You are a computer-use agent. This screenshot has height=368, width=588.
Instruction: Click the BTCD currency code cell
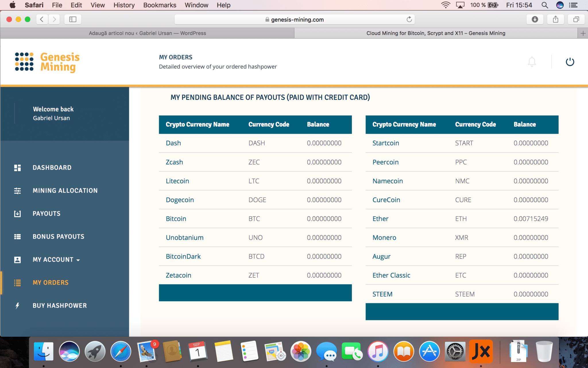pyautogui.click(x=256, y=256)
